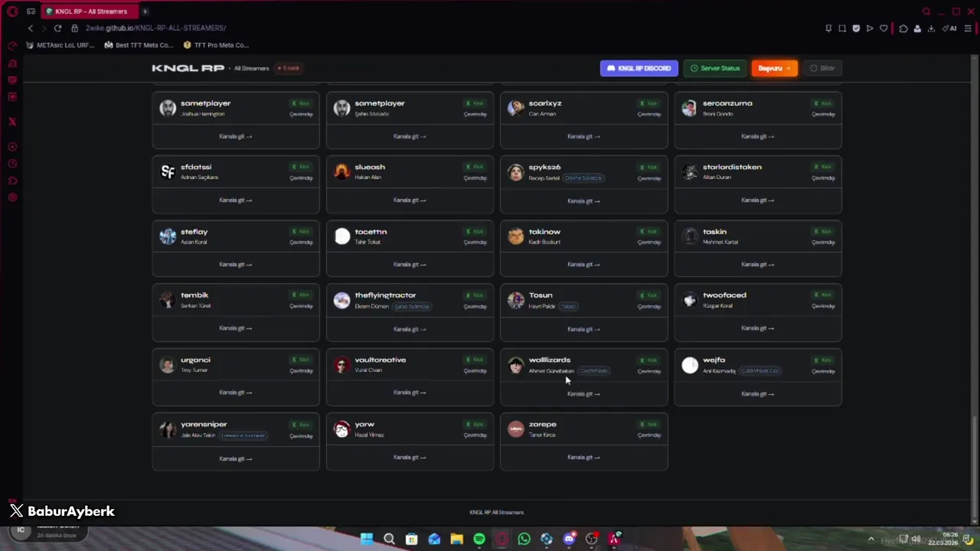This screenshot has height=551, width=980.
Task: Open the X (Twitter) sidebar panel
Action: pos(12,122)
